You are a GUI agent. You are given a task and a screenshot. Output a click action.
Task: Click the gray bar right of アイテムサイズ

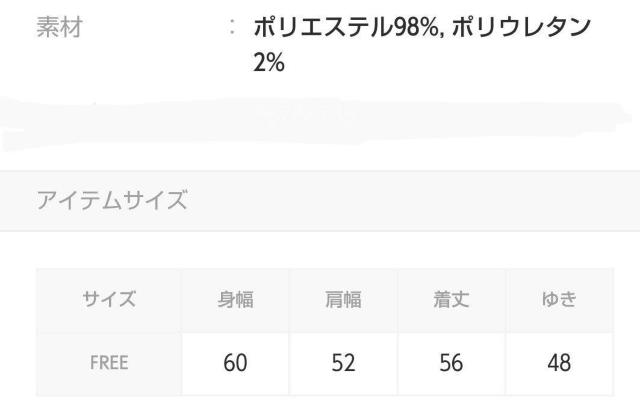click(420, 200)
